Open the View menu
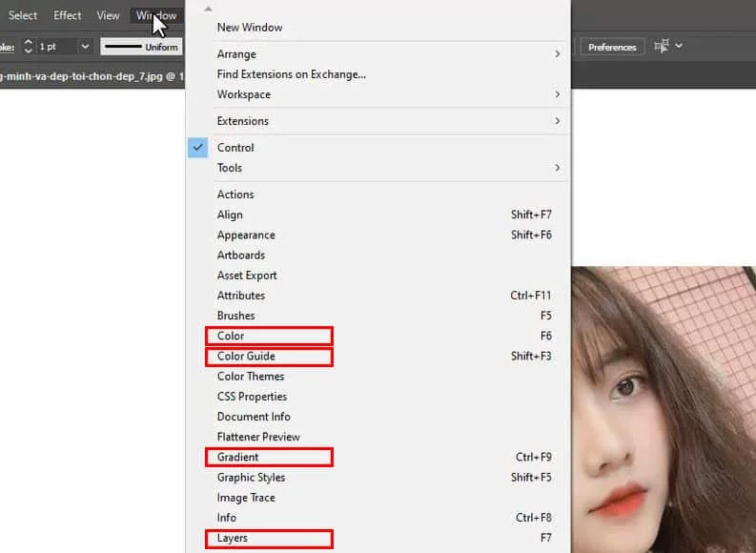756x553 pixels. 109,15
